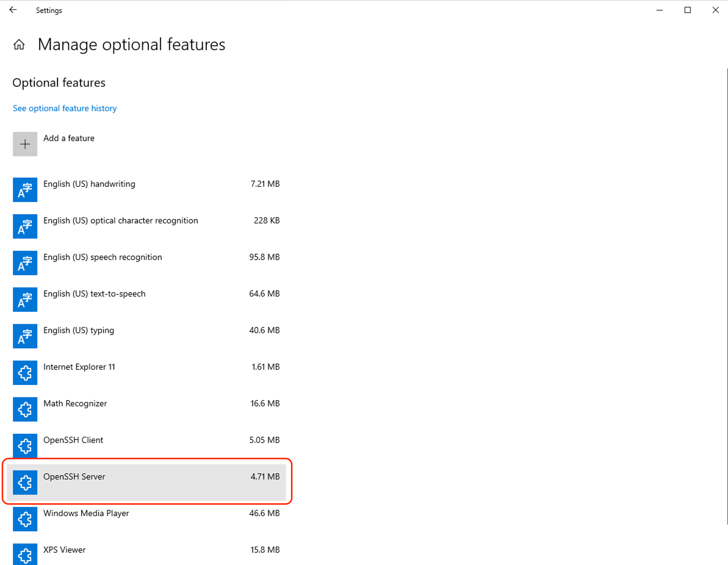Close the Settings window
The width and height of the screenshot is (728, 565).
point(715,10)
